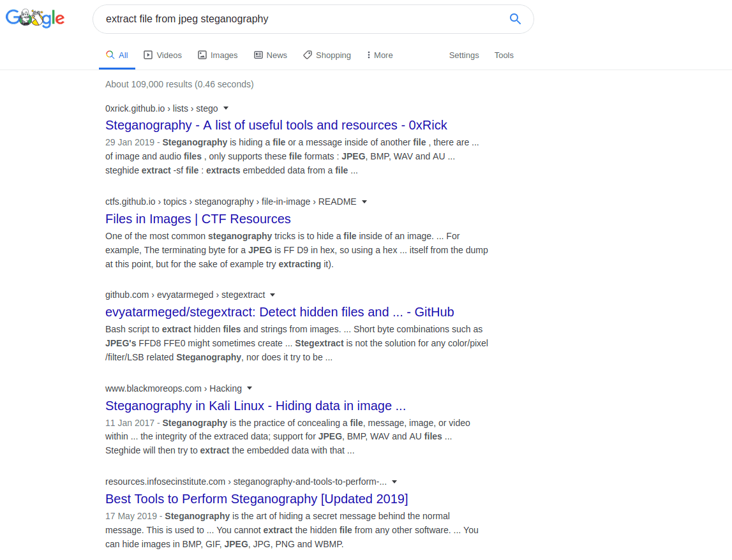
Task: Open Steganography in Kali Linux article
Action: (x=255, y=406)
